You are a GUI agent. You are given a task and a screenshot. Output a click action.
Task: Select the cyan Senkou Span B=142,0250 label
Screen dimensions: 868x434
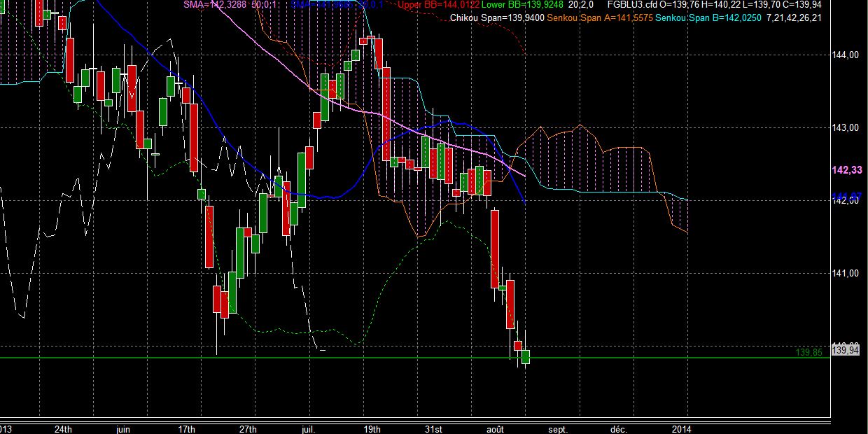(x=709, y=17)
